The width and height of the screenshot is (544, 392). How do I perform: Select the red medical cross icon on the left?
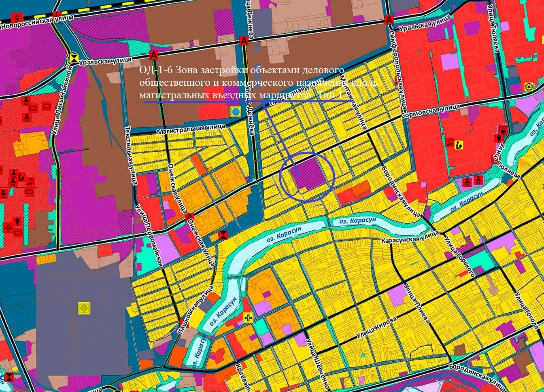[x=8, y=227]
